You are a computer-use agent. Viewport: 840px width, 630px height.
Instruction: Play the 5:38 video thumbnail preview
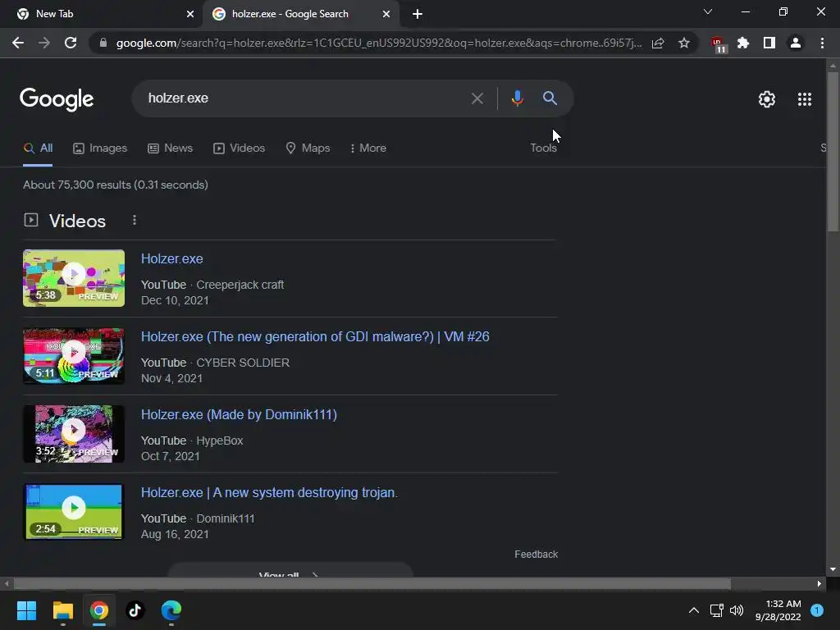click(74, 278)
